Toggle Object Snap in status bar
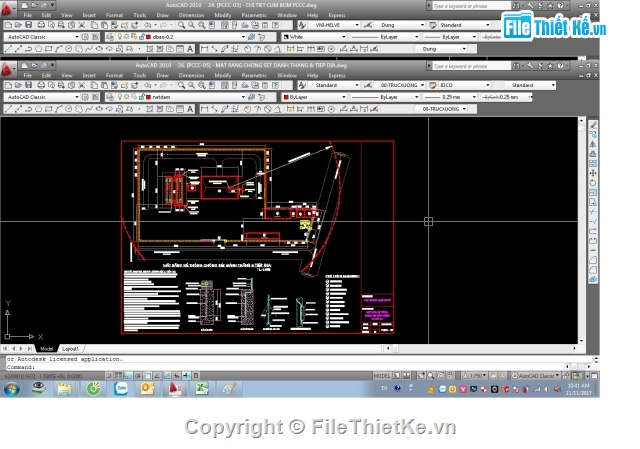 147,376
